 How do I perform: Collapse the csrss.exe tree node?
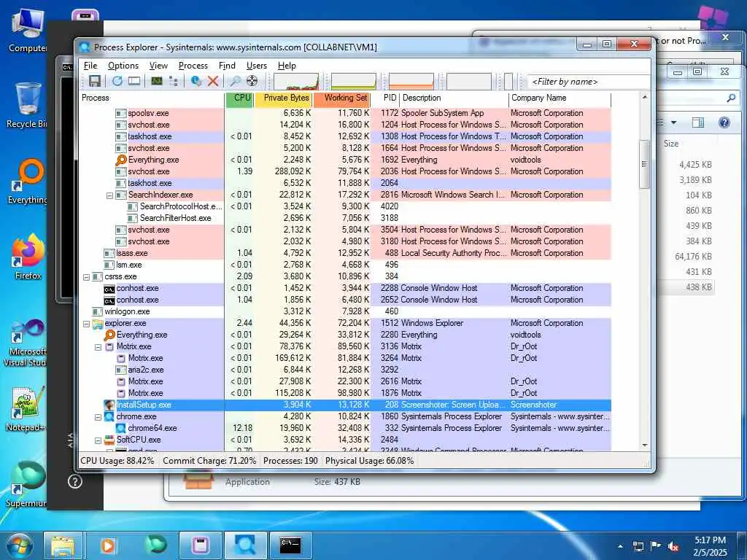(x=86, y=276)
